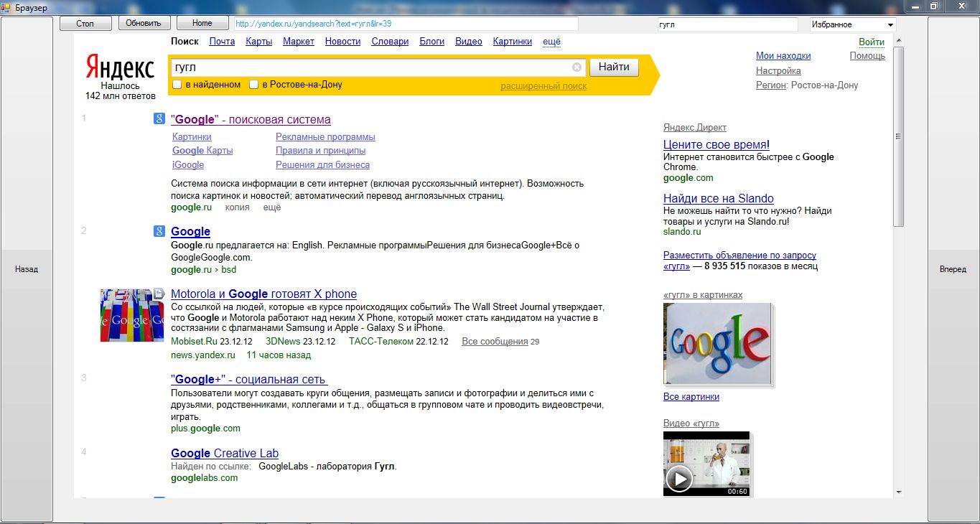The height and width of the screenshot is (524, 980).
Task: Open расширенный поиск link
Action: pyautogui.click(x=543, y=86)
